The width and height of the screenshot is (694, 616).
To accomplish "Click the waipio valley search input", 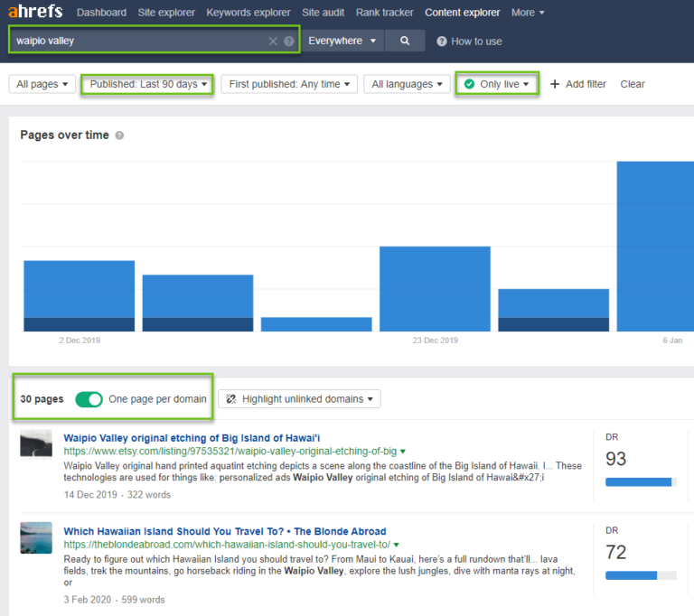I will click(136, 41).
